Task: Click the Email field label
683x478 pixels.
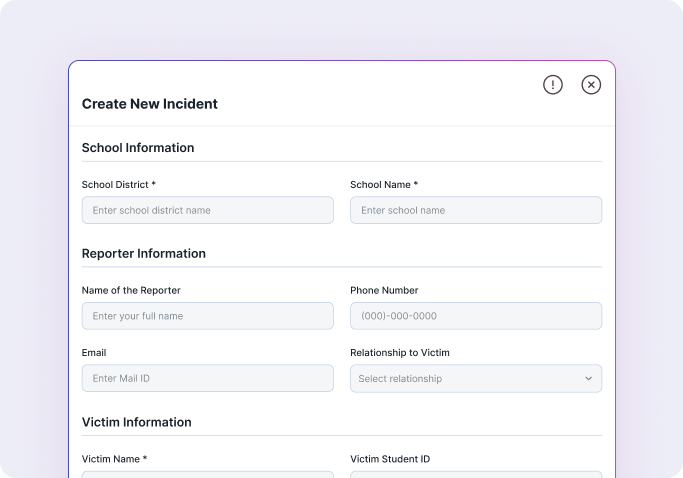Action: 94,353
